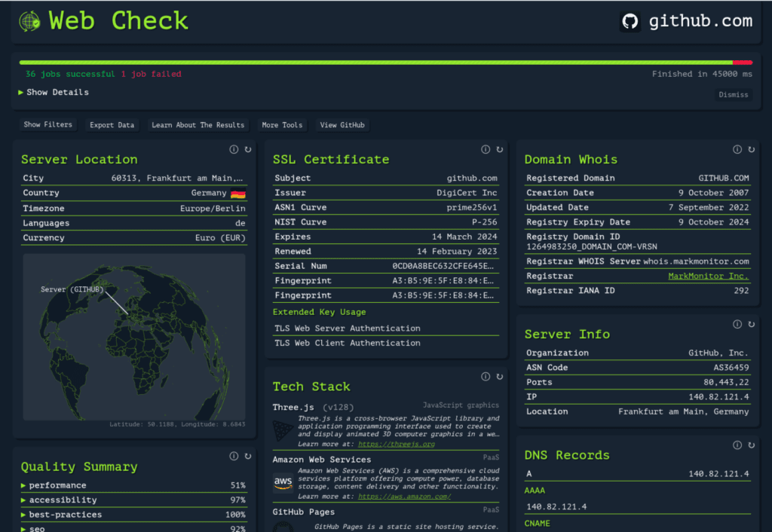This screenshot has height=532, width=772.
Task: Refresh the Tech Stack card
Action: (x=500, y=377)
